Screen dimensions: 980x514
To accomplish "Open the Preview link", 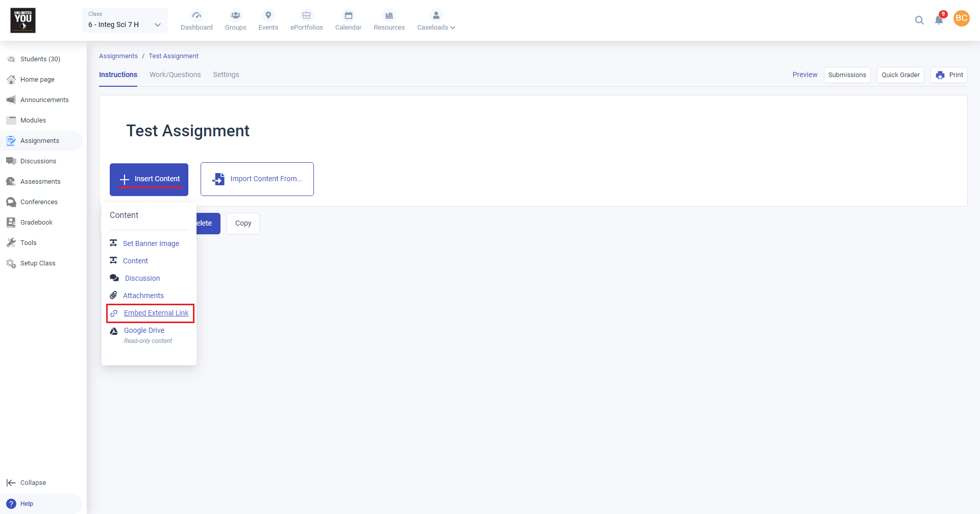I will tap(805, 75).
